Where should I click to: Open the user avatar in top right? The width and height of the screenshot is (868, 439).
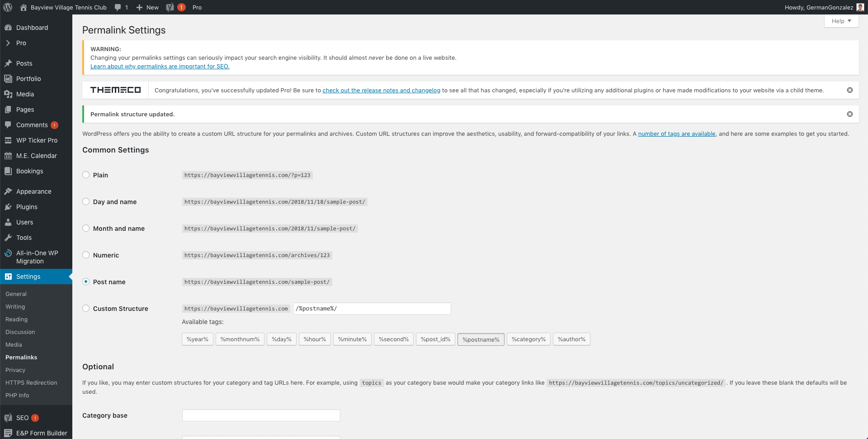[x=860, y=7]
